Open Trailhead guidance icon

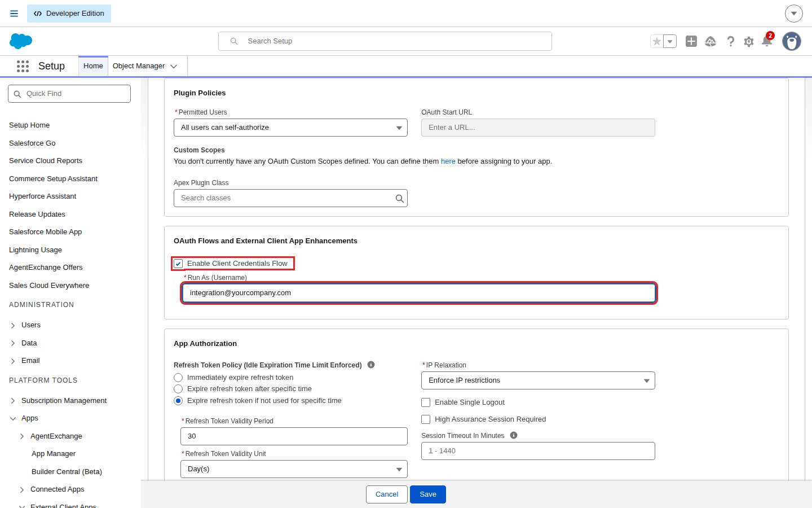(710, 41)
